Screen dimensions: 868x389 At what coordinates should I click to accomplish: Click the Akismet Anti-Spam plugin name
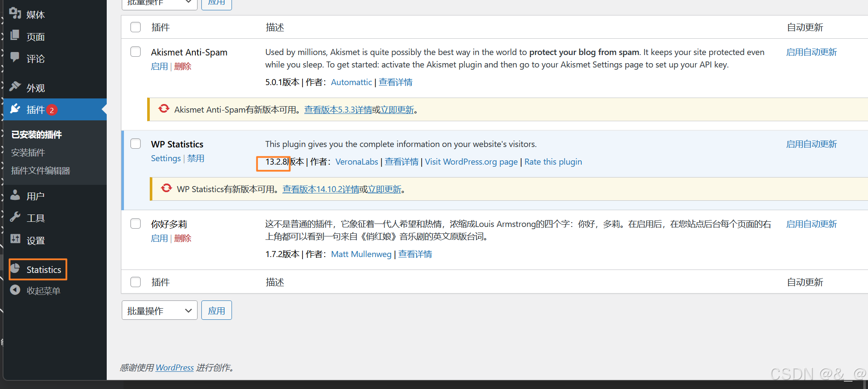tap(189, 52)
